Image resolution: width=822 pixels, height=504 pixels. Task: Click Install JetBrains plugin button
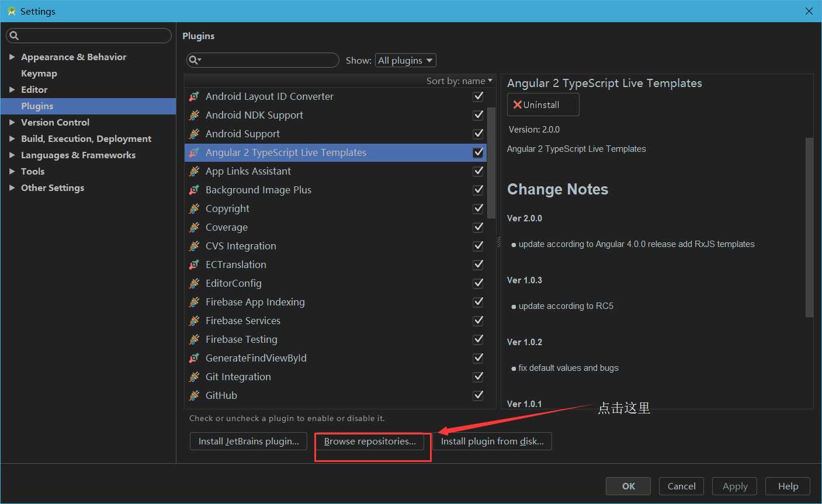(x=248, y=442)
